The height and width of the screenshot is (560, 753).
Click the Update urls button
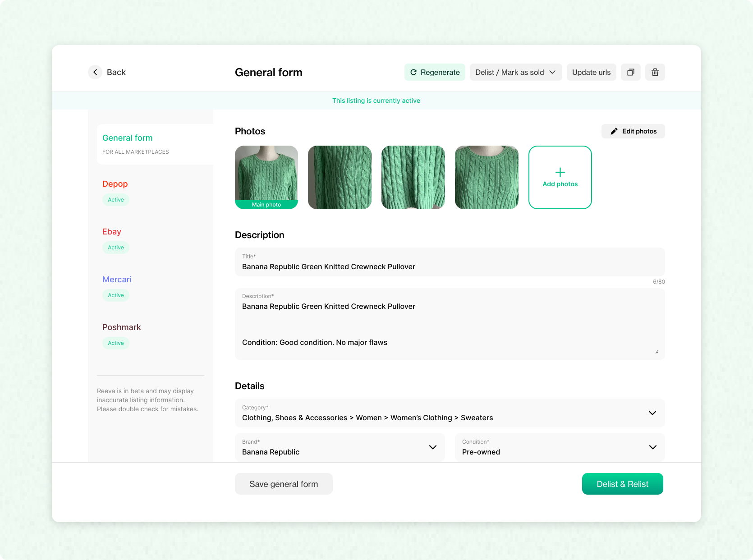pyautogui.click(x=592, y=72)
